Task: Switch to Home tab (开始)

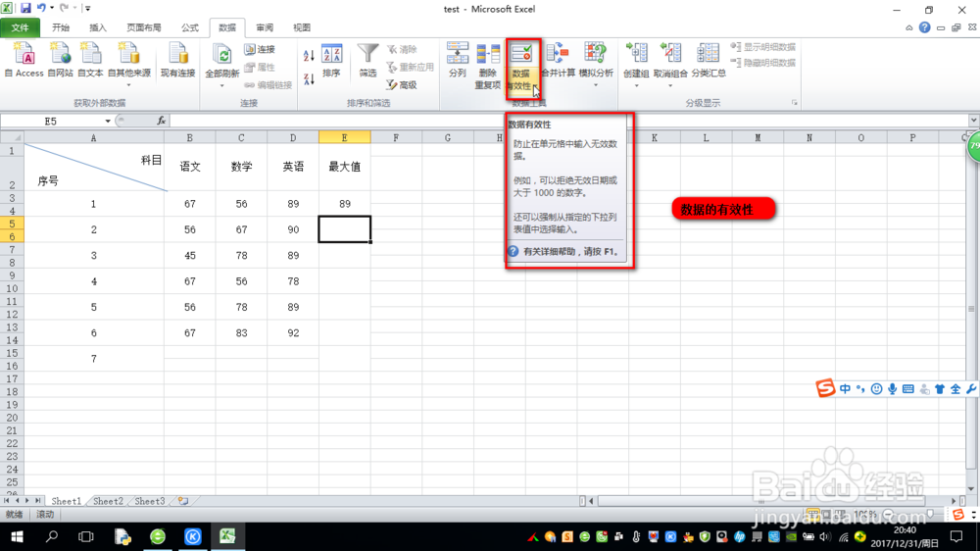Action: click(x=61, y=27)
